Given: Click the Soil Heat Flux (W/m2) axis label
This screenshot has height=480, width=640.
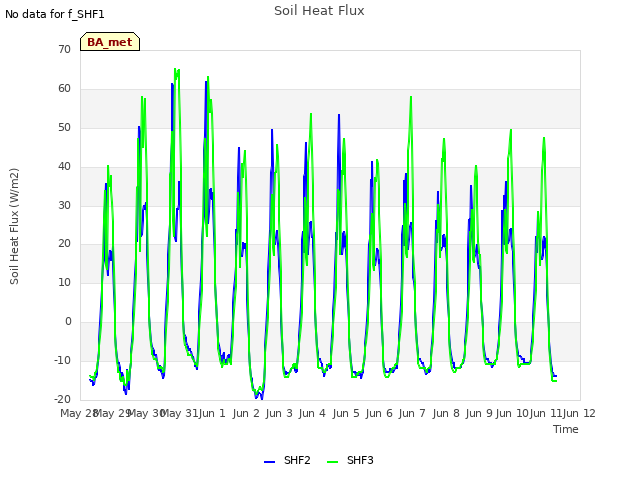Looking at the screenshot, I should (14, 226).
